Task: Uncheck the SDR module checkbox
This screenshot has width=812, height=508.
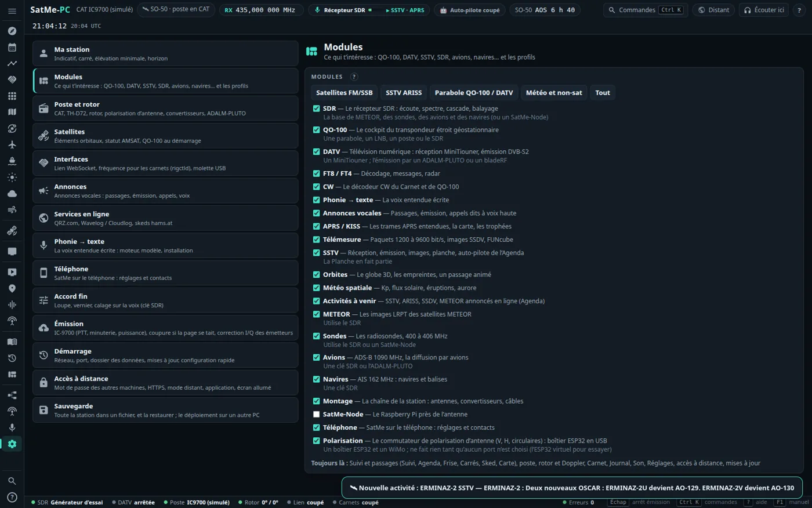Action: [316, 108]
